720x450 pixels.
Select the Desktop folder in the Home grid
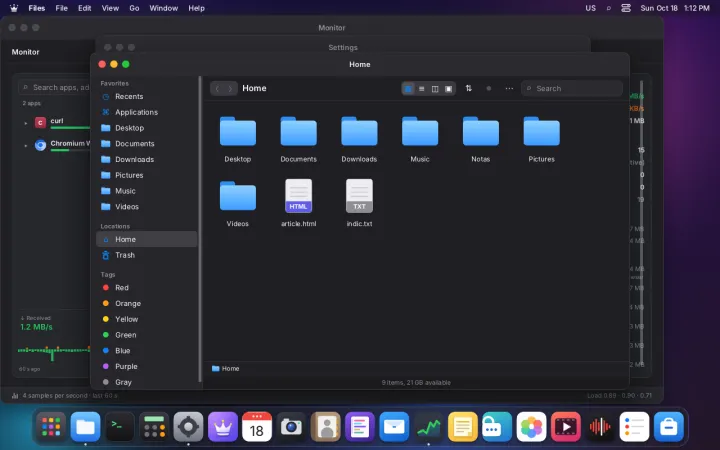pyautogui.click(x=237, y=140)
